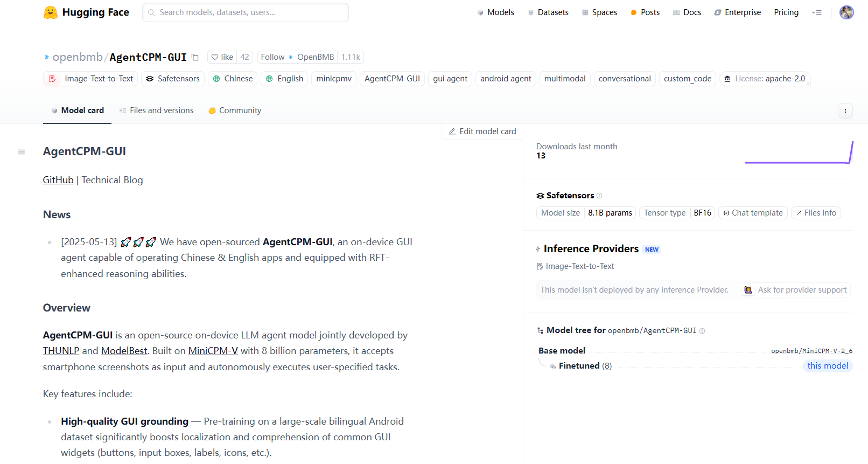Screen dimensions: 868x464
Task: Open the GitHub link
Action: pos(58,179)
